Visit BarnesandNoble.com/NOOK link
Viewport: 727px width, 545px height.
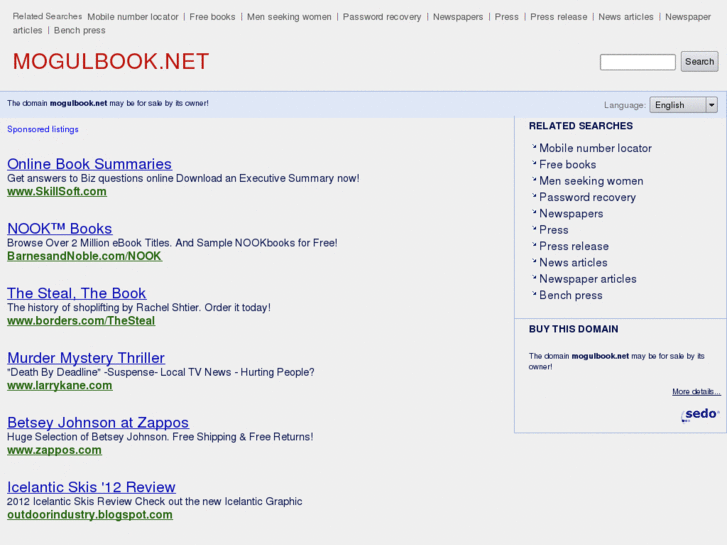point(84,256)
